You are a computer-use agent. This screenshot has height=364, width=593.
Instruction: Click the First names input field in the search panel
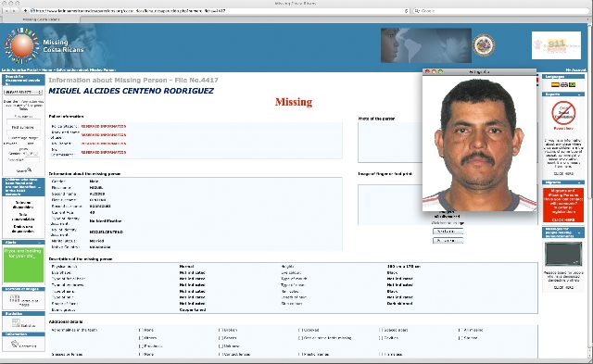point(23,121)
